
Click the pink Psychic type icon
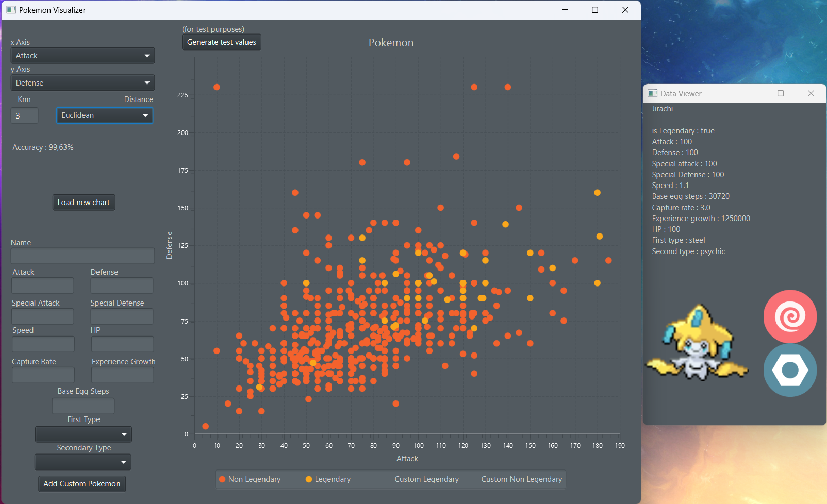click(x=790, y=316)
